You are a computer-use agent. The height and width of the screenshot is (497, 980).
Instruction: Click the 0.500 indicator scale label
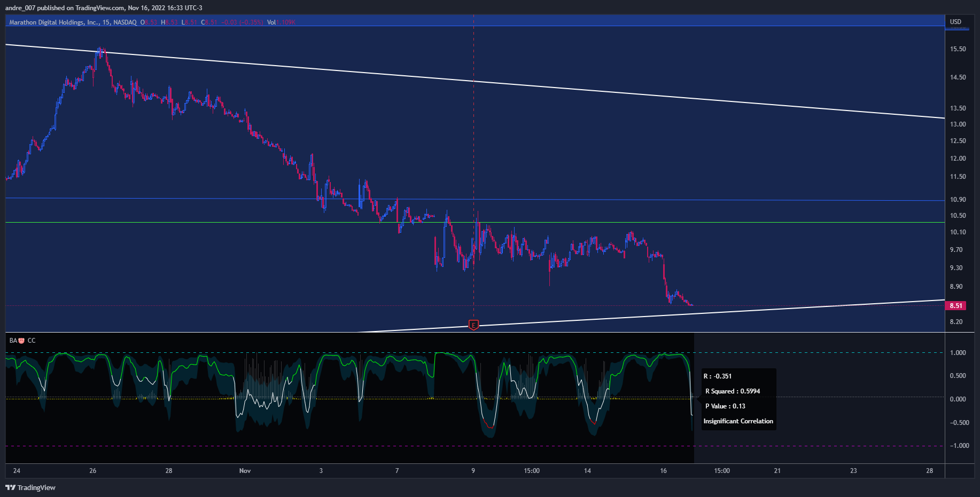coord(958,376)
